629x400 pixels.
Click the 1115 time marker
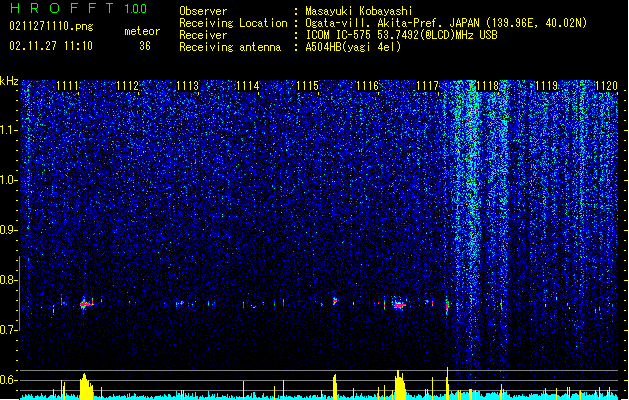point(307,86)
